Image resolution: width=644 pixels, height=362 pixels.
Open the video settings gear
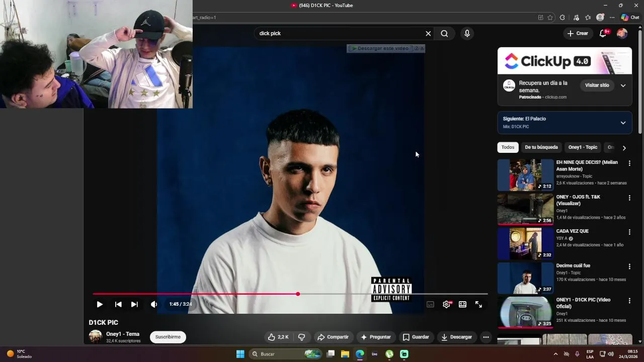(x=446, y=304)
